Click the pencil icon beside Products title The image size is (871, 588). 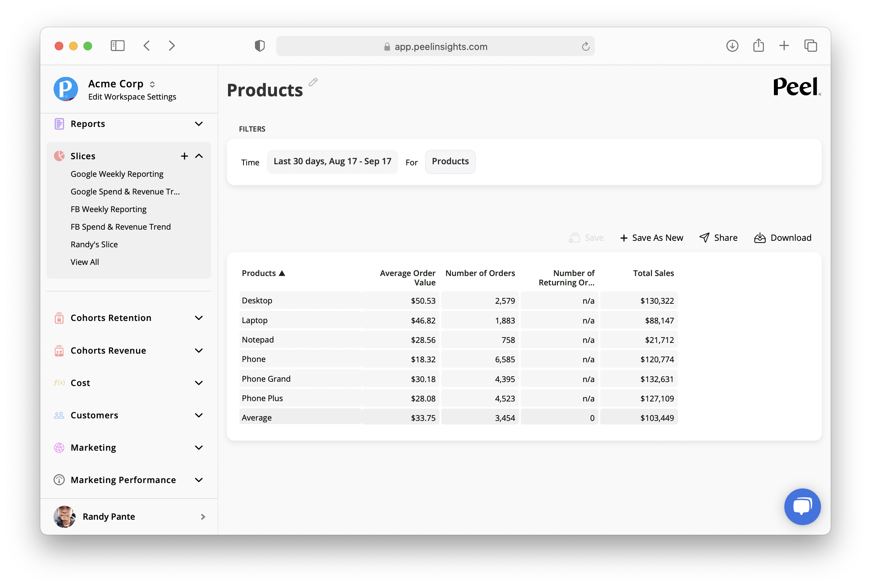313,82
